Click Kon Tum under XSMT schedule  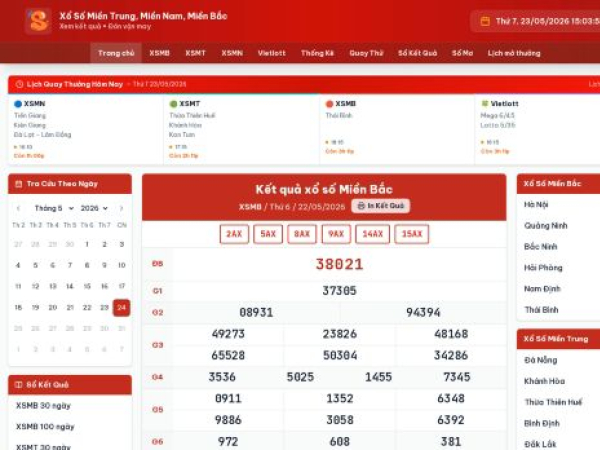coord(182,135)
